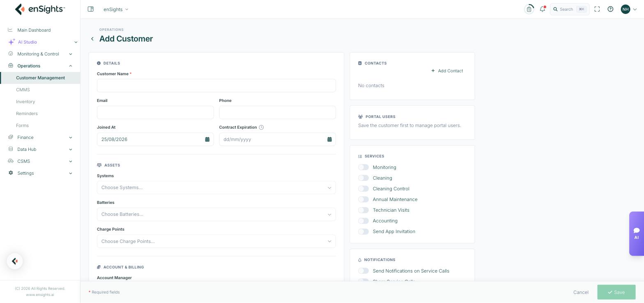
Task: Open the Choose Charge Points dropdown
Action: tap(216, 241)
